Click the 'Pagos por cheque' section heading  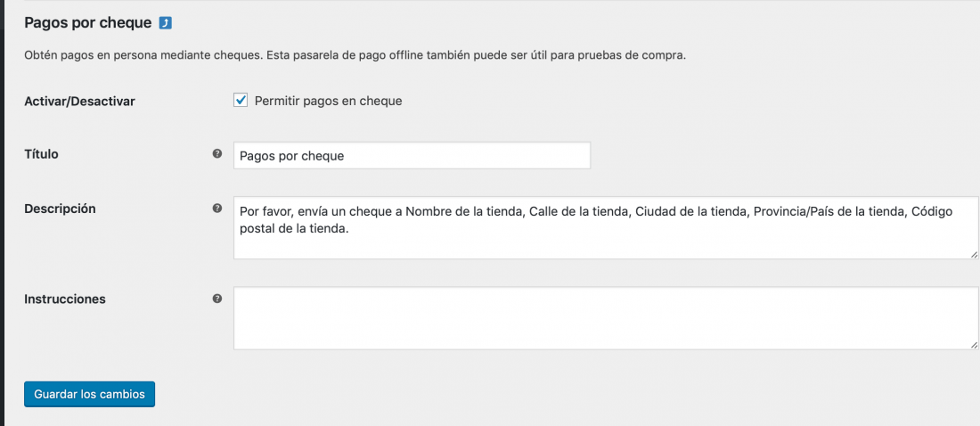tap(88, 23)
